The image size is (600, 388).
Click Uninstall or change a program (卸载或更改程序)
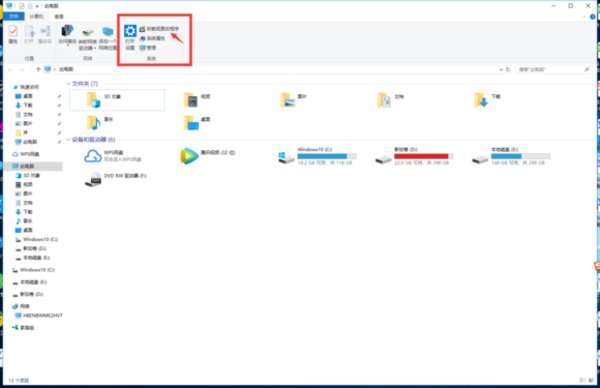click(159, 29)
